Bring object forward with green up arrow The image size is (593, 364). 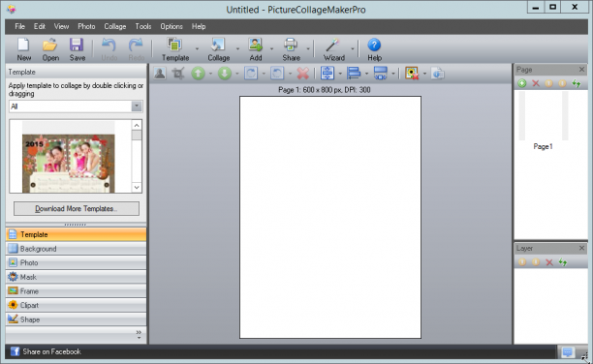coord(198,73)
